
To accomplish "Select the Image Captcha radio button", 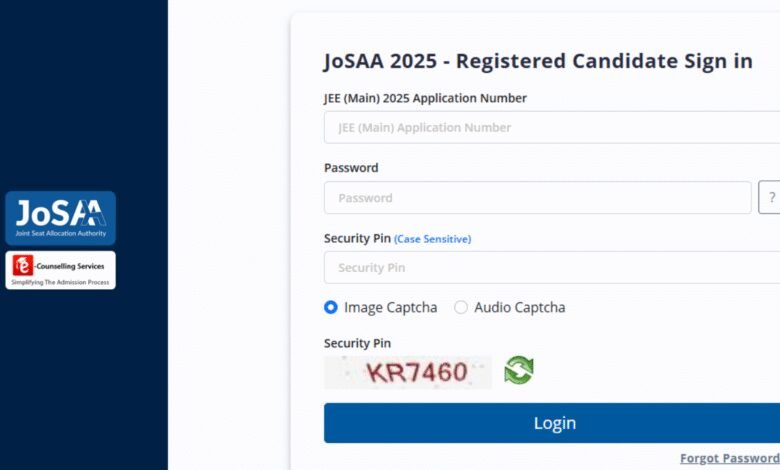I will (x=331, y=307).
